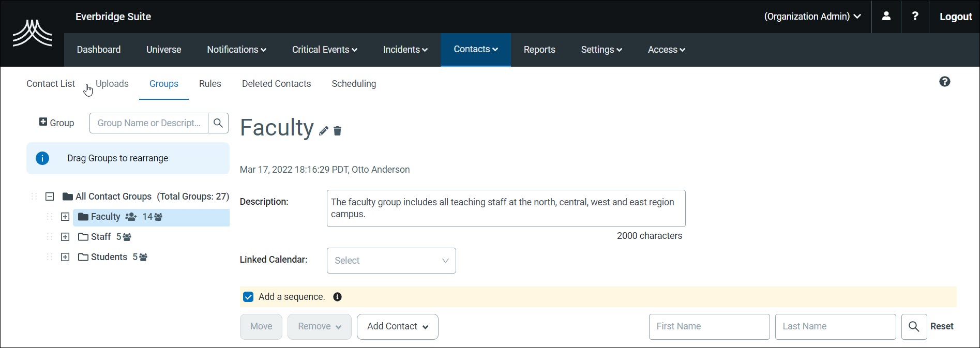Viewport: 980px width, 348px height.
Task: Click the Logout link
Action: pyautogui.click(x=955, y=17)
